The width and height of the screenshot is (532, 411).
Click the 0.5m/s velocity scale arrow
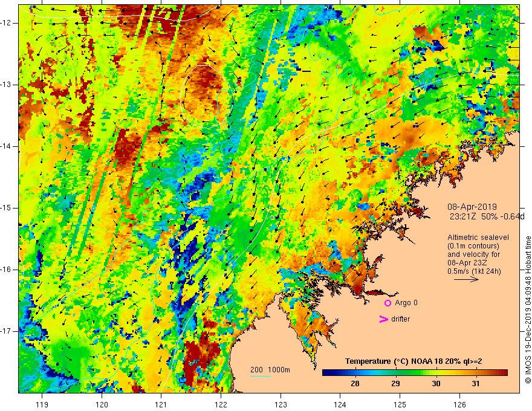click(x=466, y=279)
